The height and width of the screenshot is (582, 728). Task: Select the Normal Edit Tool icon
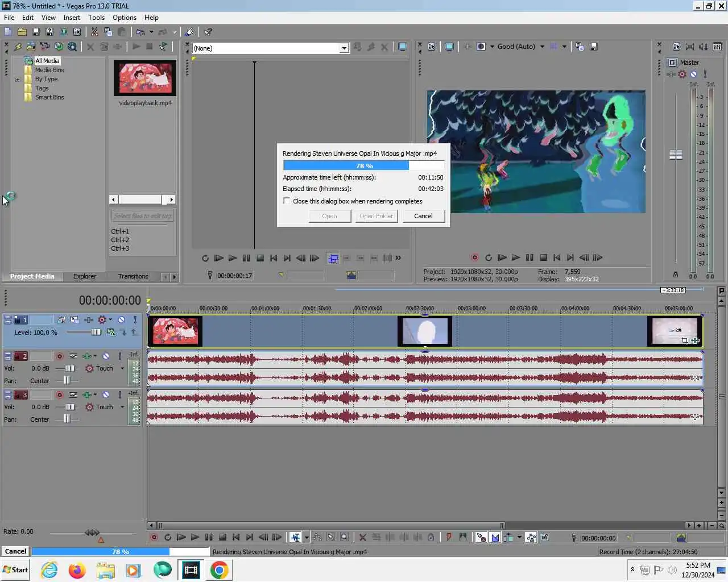coord(296,537)
